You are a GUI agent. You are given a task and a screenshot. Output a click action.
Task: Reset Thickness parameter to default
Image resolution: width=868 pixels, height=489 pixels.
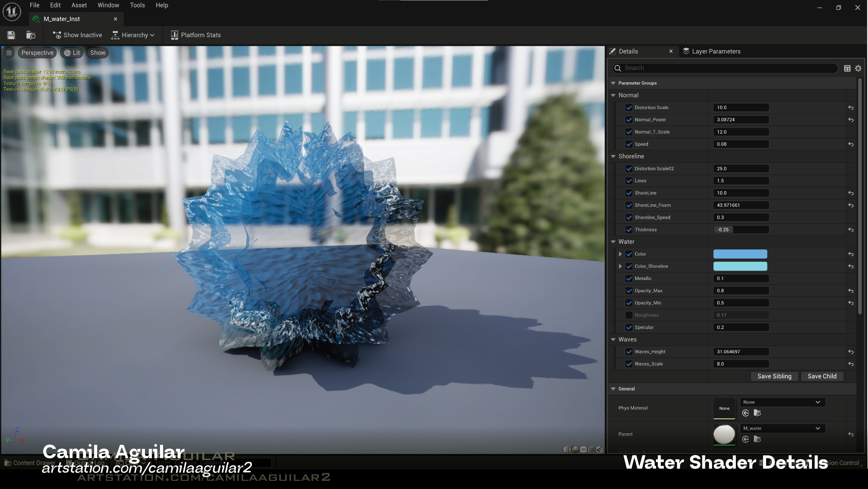851,230
